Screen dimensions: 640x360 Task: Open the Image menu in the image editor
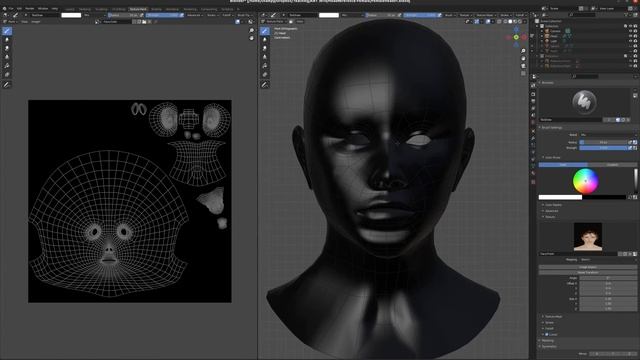[36, 22]
